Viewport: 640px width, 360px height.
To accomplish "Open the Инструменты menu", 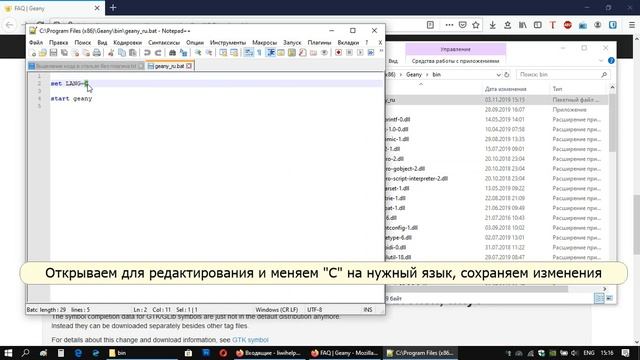I will 228,42.
